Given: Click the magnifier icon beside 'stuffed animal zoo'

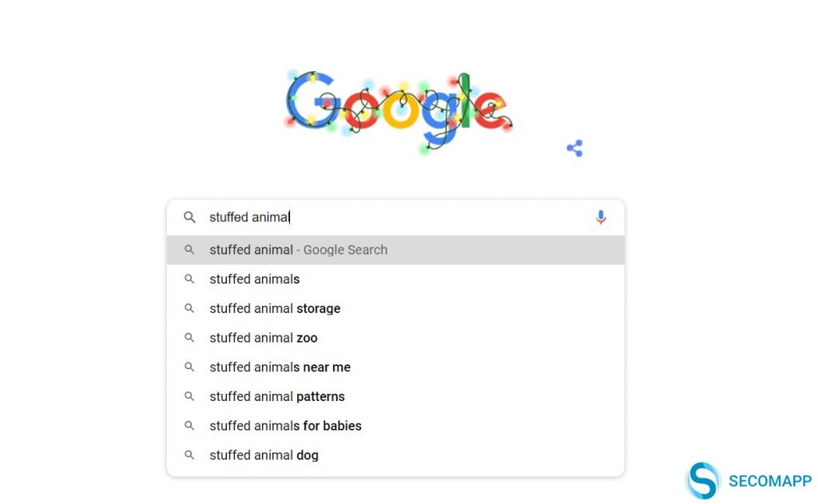Looking at the screenshot, I should 189,338.
